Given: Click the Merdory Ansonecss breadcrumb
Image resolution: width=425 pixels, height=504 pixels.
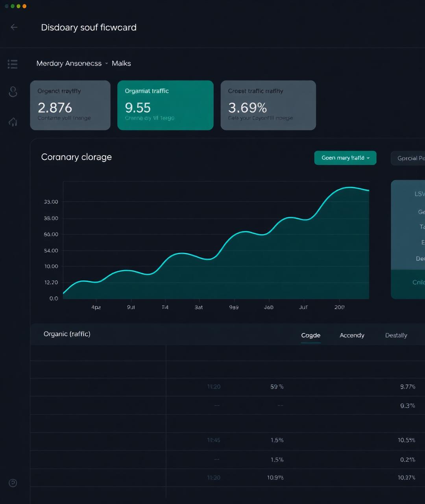Looking at the screenshot, I should [69, 63].
